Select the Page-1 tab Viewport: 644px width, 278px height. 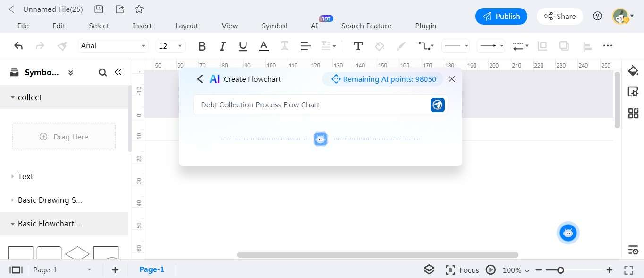(x=152, y=269)
